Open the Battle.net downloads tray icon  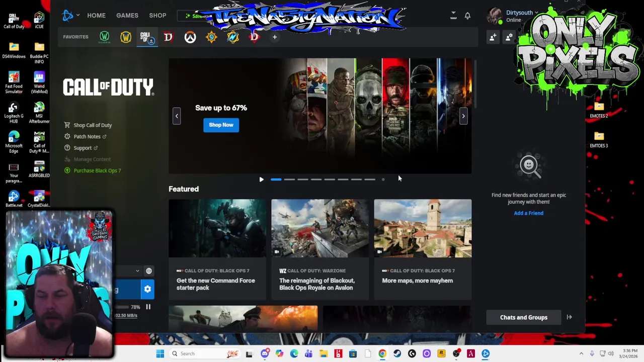(453, 15)
